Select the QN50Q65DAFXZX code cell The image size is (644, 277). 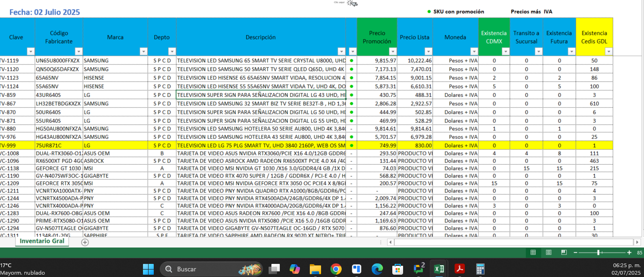tap(59, 69)
